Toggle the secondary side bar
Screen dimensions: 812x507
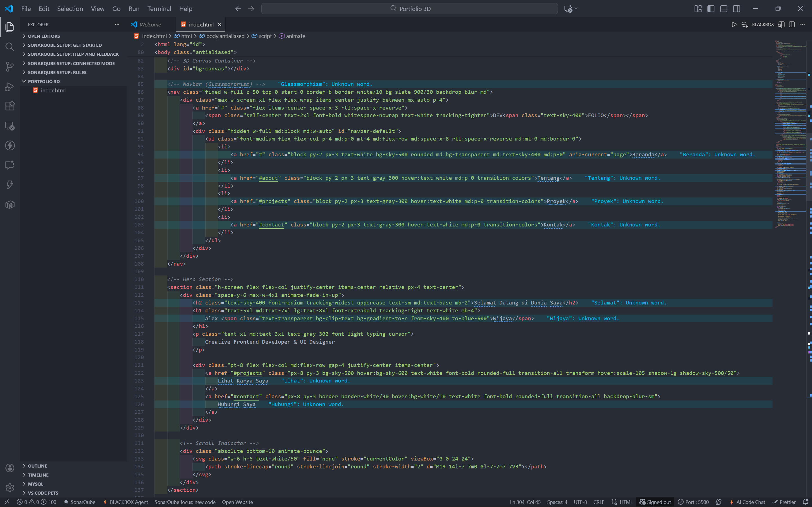click(736, 8)
